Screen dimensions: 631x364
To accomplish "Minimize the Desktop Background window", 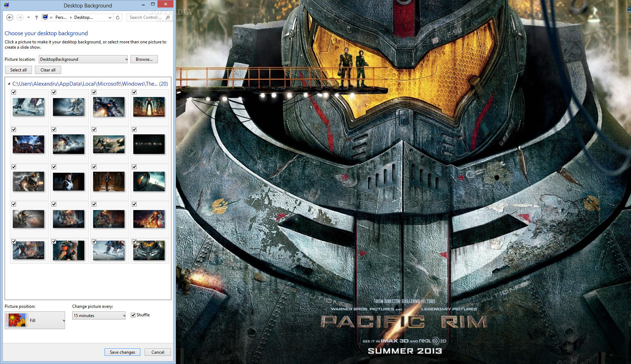I will pyautogui.click(x=143, y=5).
